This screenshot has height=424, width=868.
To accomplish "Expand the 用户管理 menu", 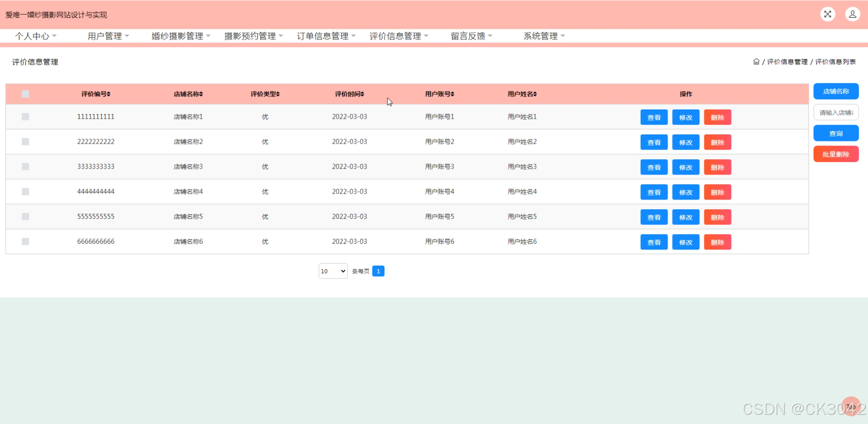I will [x=109, y=36].
